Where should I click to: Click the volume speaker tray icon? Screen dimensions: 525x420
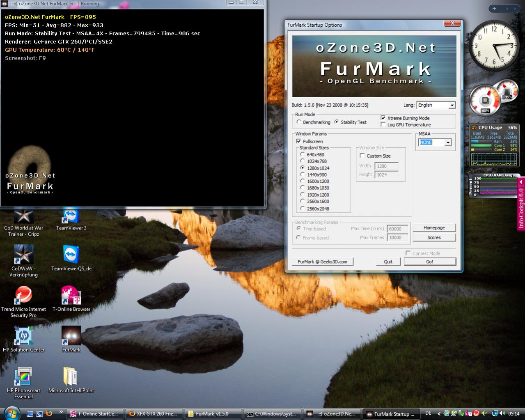click(502, 413)
